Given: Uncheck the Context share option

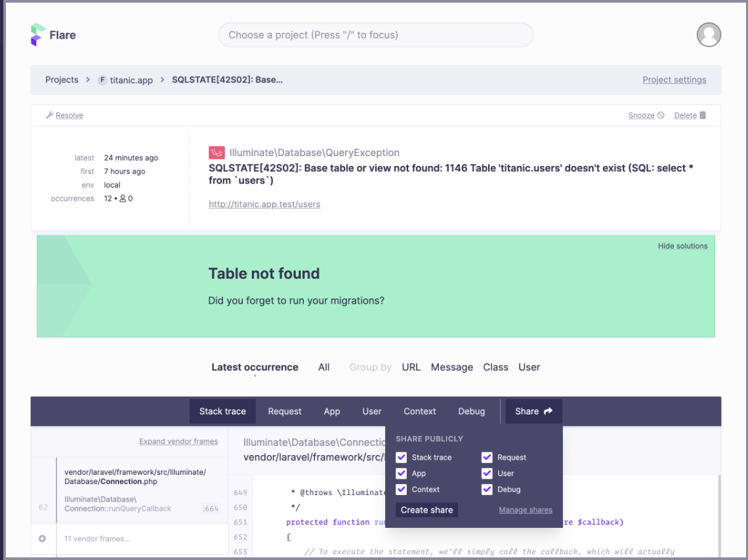Looking at the screenshot, I should click(402, 489).
